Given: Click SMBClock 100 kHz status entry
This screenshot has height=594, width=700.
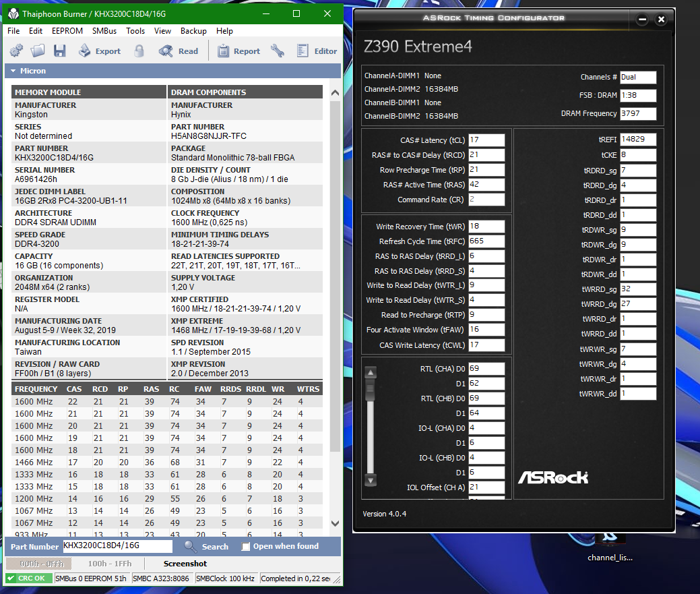Looking at the screenshot, I should point(226,578).
